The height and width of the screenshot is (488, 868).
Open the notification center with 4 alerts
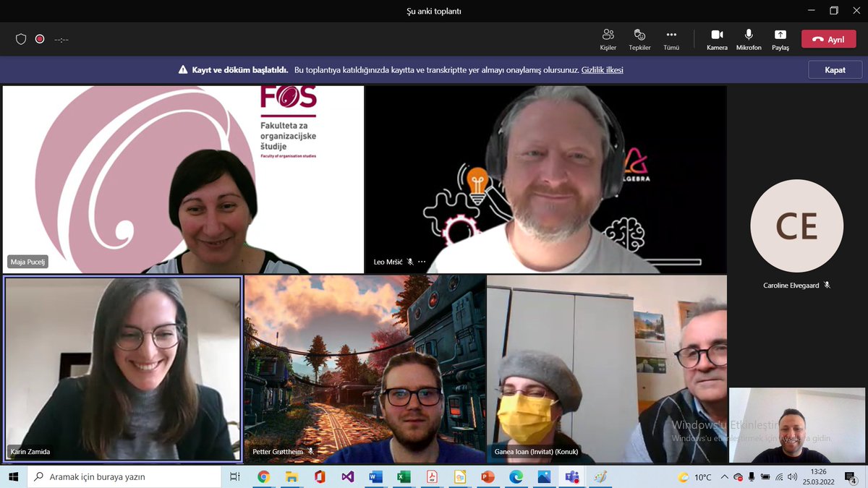pos(852,477)
